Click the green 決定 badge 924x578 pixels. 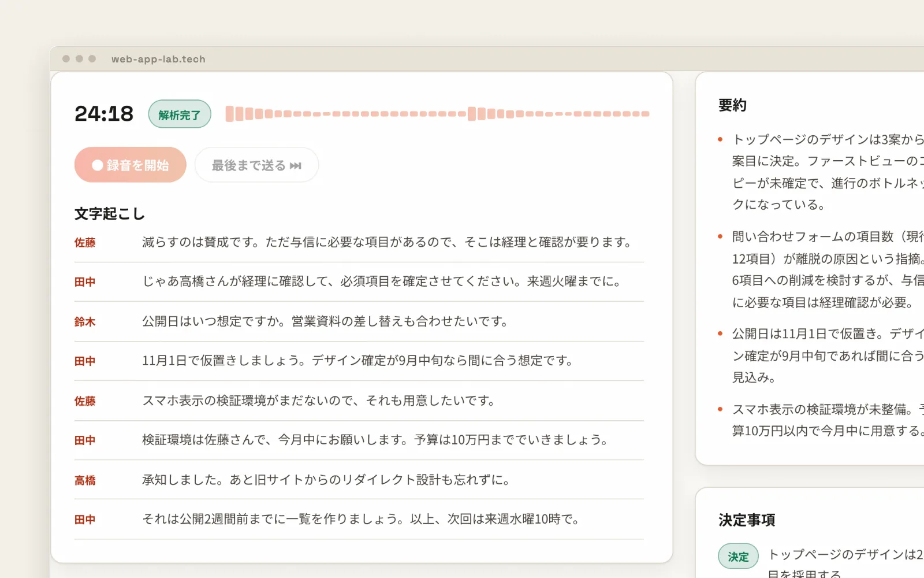(x=738, y=557)
